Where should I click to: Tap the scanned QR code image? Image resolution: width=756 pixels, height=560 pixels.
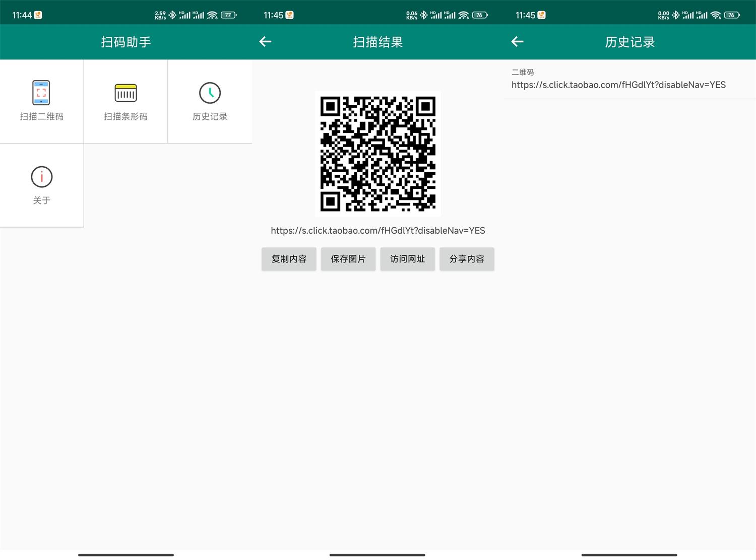point(378,153)
